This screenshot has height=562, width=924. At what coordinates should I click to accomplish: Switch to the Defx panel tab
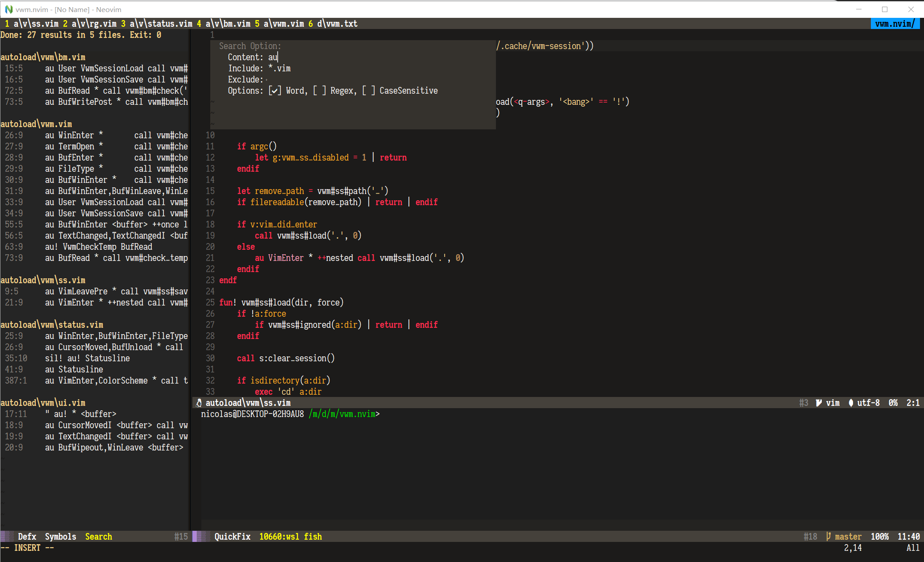(28, 536)
